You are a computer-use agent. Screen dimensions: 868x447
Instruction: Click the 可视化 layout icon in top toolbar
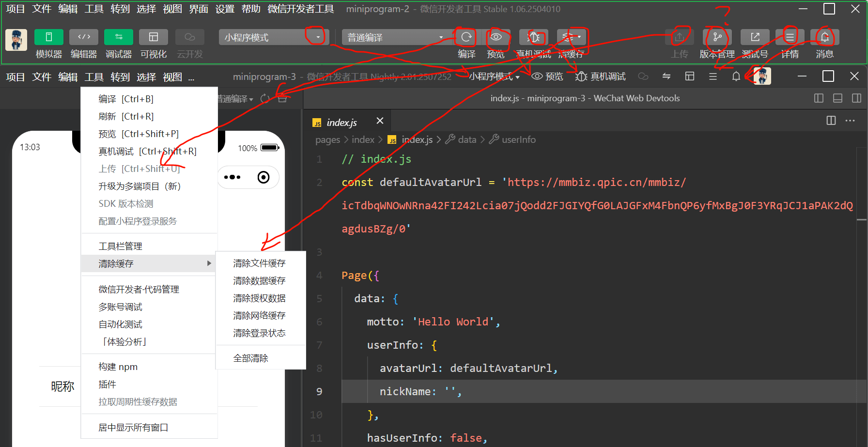pyautogui.click(x=154, y=37)
